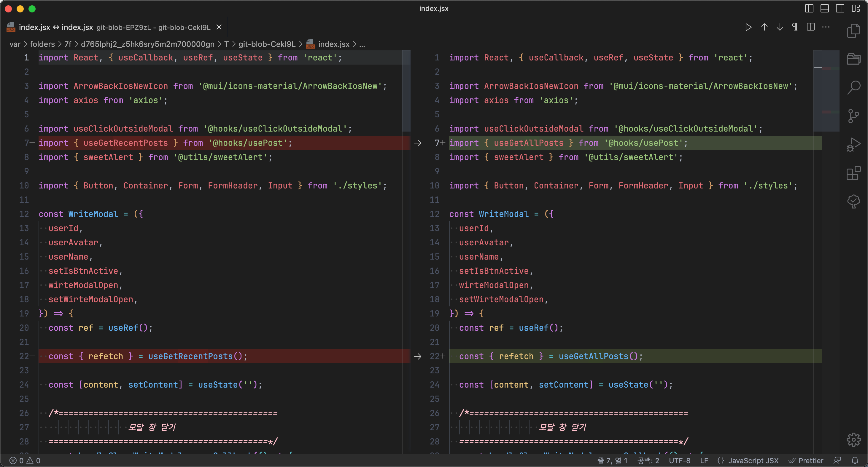Screen dimensions: 868x467
Task: Open the Source Control view
Action: click(853, 116)
